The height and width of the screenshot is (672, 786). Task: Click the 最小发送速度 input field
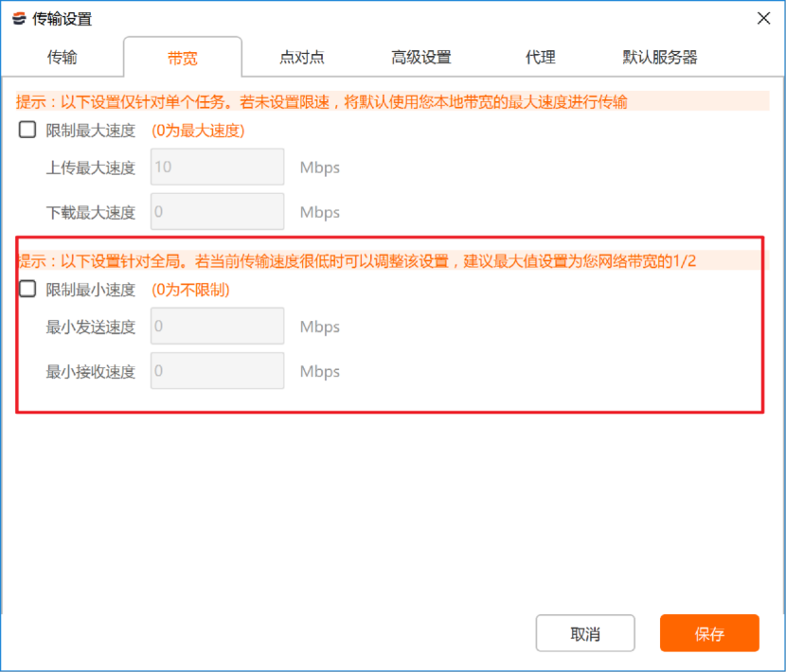(x=217, y=327)
